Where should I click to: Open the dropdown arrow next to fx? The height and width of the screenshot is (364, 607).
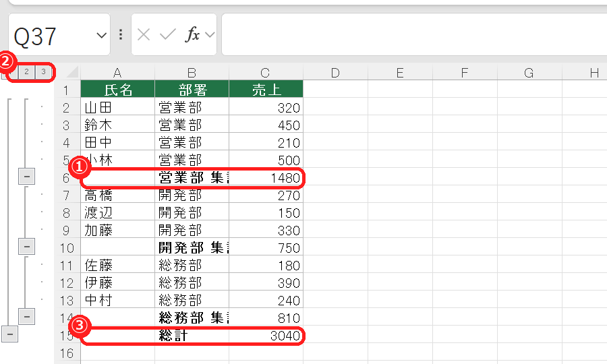click(210, 35)
